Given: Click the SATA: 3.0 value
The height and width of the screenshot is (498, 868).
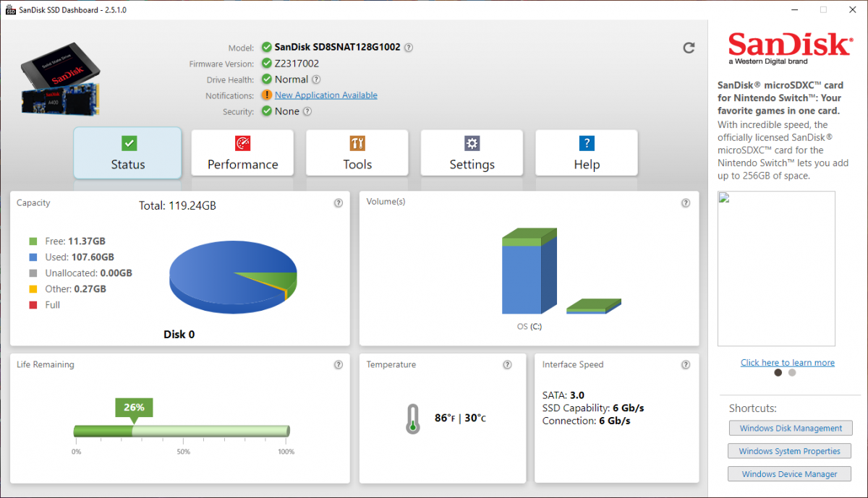Looking at the screenshot, I should click(563, 395).
